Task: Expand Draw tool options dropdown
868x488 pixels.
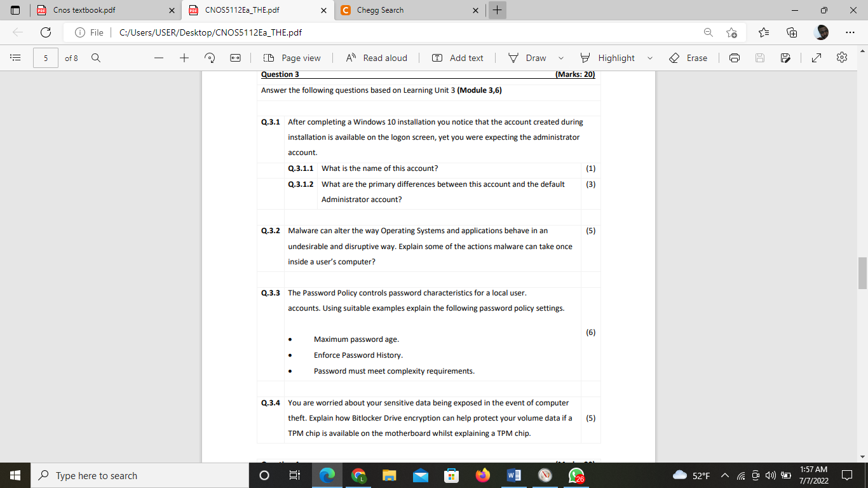Action: [x=561, y=58]
